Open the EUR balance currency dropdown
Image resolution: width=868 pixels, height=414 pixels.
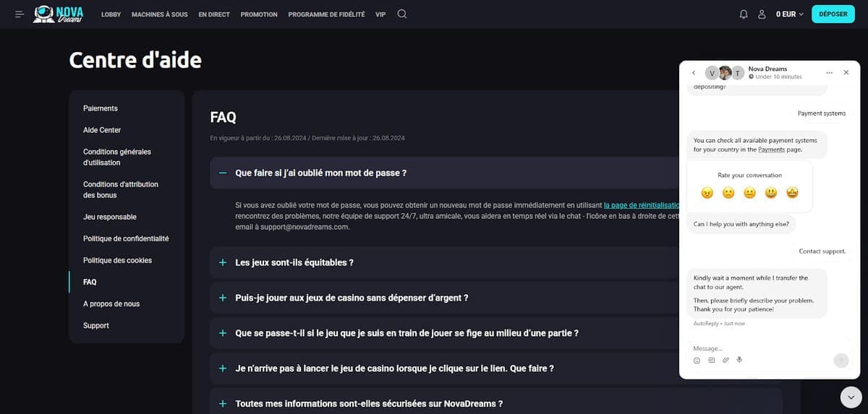pos(790,14)
